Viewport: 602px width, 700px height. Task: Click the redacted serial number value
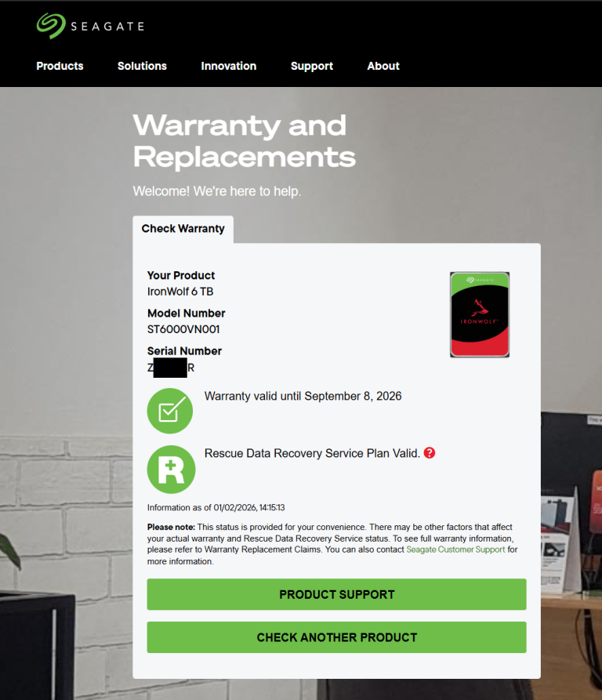coord(171,368)
